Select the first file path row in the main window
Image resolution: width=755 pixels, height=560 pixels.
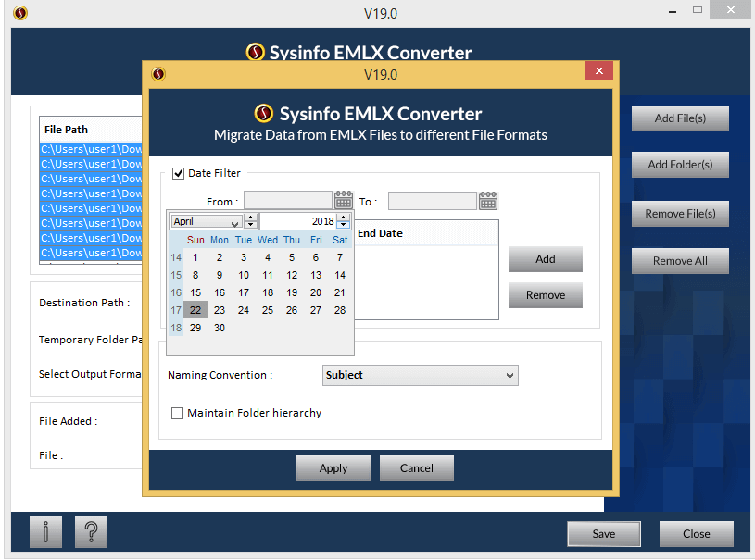coord(91,149)
